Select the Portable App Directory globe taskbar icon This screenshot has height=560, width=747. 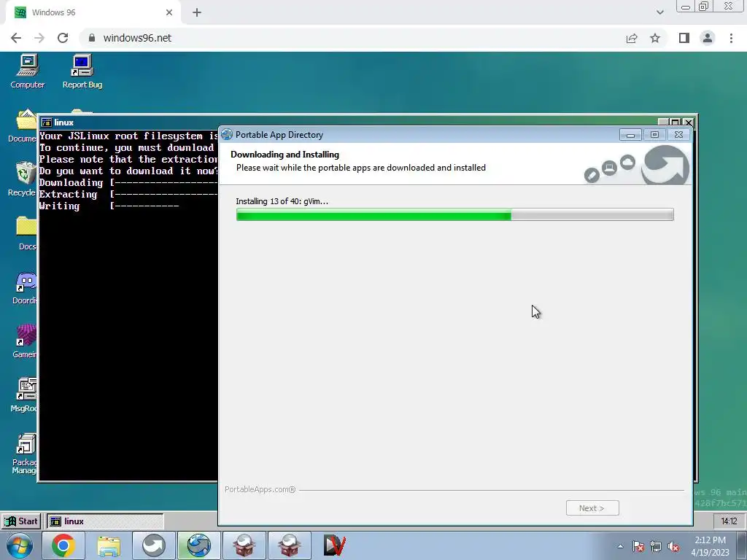pos(198,545)
